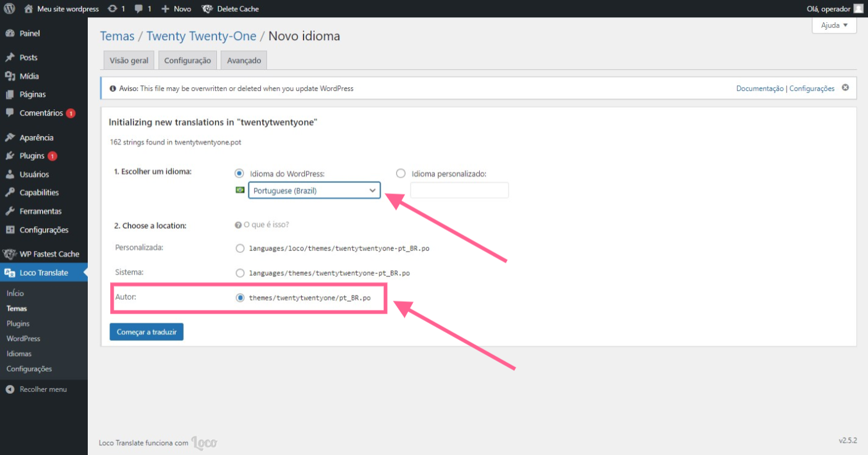Click the Usuários person icon
Screen dimensions: 868x455
pyautogui.click(x=10, y=174)
